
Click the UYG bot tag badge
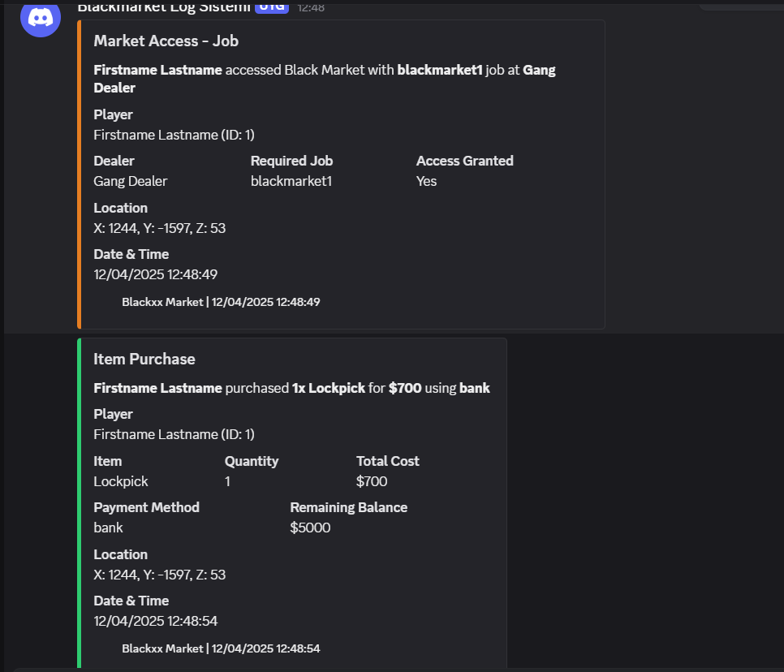click(272, 6)
